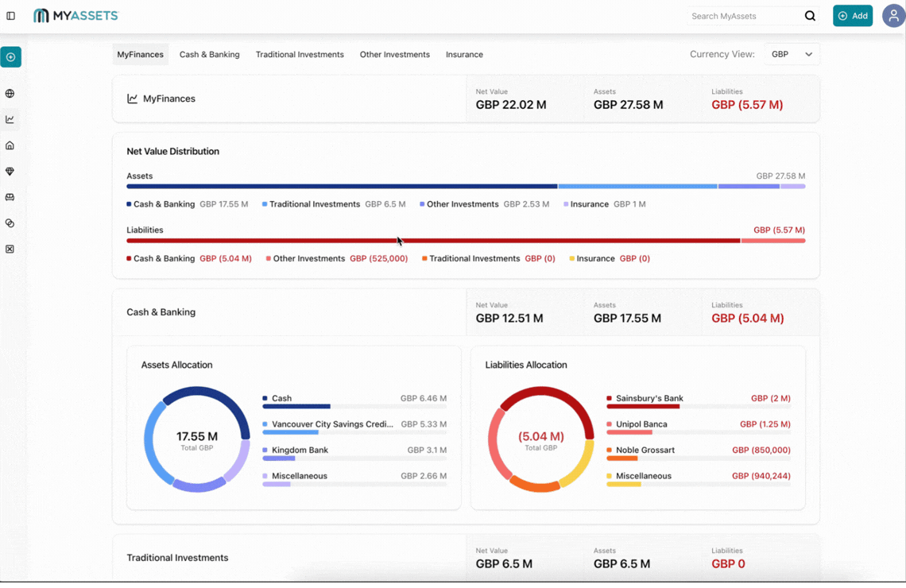Select the teal add asset icon in sidebar
Screen dimensions: 906x588
(x=10, y=57)
